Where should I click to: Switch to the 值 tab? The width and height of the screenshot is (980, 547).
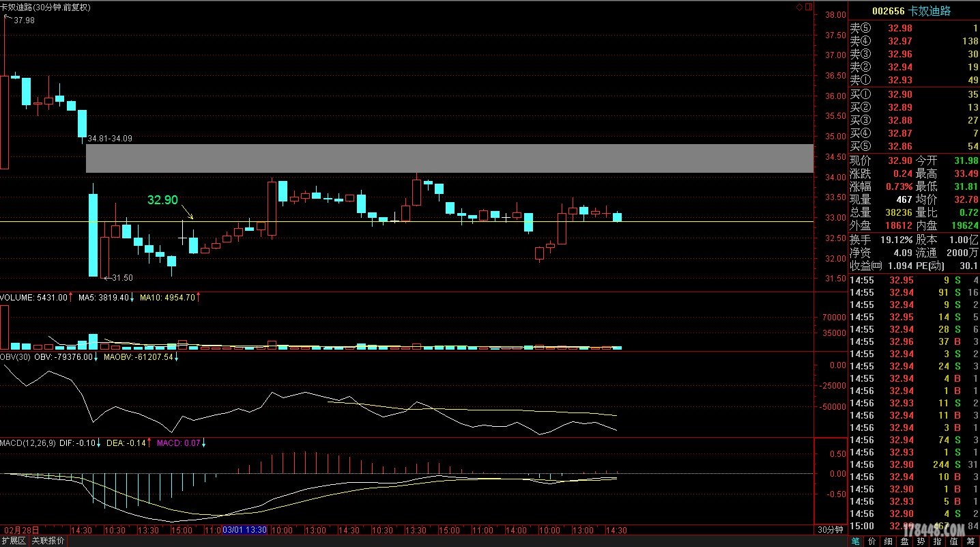coord(953,541)
